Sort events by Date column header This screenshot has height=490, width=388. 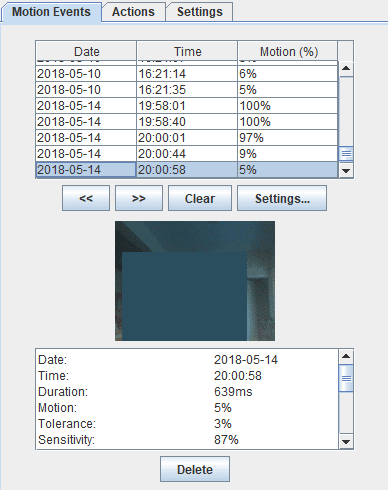point(86,52)
